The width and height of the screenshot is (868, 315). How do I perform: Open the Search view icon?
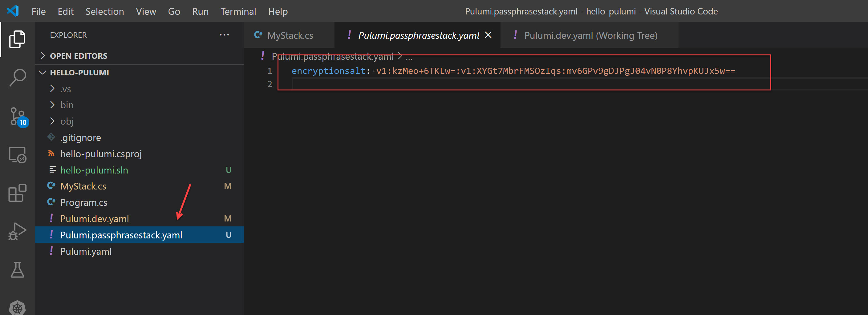click(x=17, y=78)
